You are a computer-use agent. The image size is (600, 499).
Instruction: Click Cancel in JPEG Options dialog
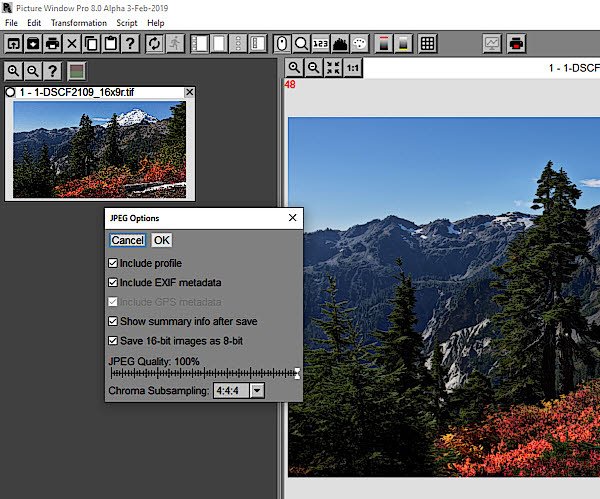click(127, 240)
